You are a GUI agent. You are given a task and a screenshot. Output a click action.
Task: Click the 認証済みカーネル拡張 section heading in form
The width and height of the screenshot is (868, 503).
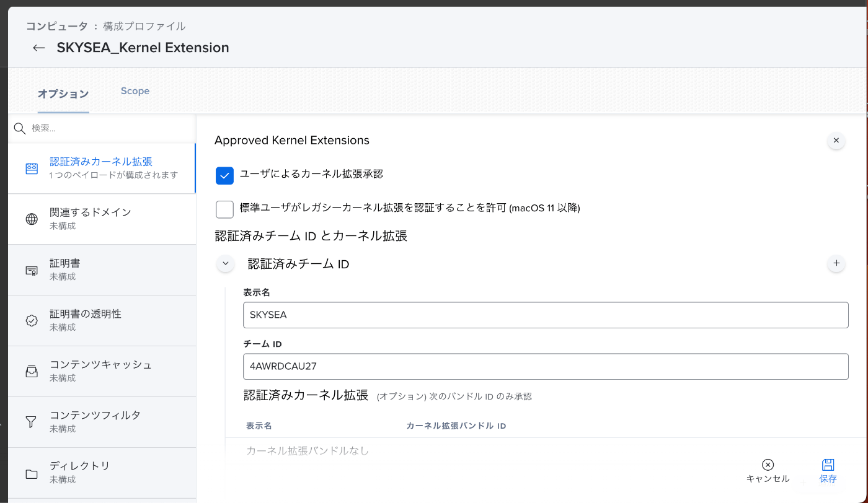click(x=306, y=395)
